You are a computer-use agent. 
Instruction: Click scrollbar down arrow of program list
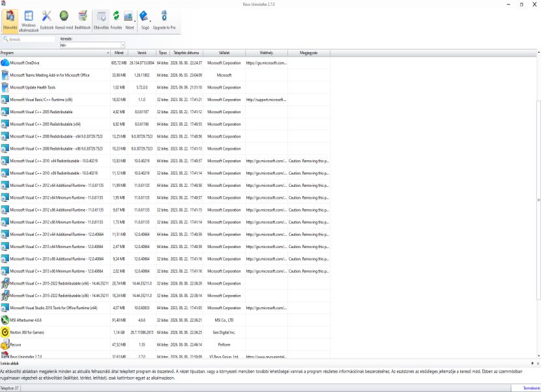click(x=538, y=356)
